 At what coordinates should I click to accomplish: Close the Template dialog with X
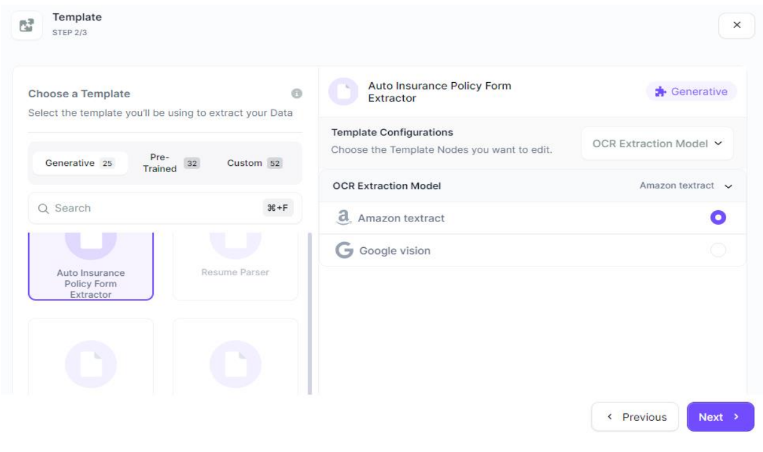tap(736, 25)
